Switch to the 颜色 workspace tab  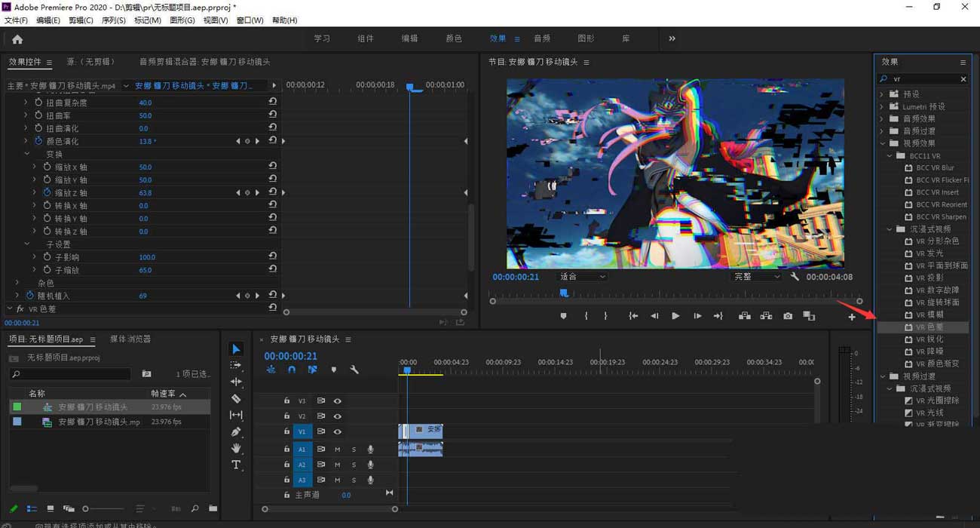[x=454, y=38]
